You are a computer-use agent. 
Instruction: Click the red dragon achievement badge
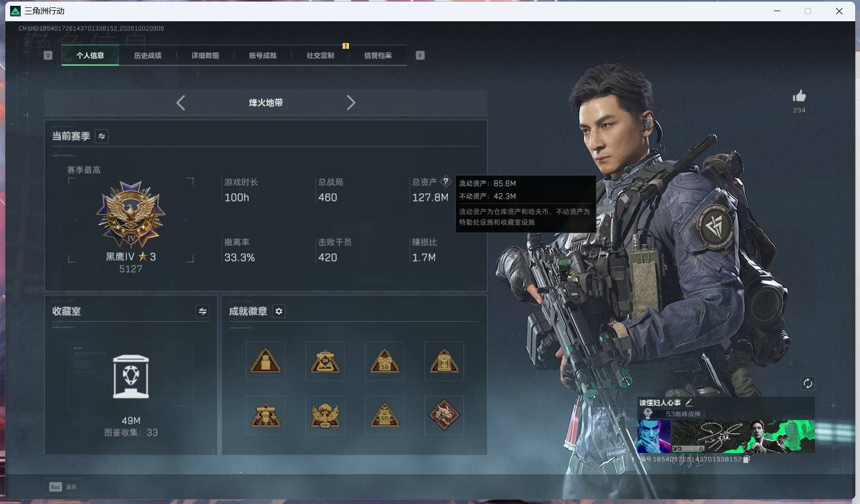pyautogui.click(x=444, y=415)
